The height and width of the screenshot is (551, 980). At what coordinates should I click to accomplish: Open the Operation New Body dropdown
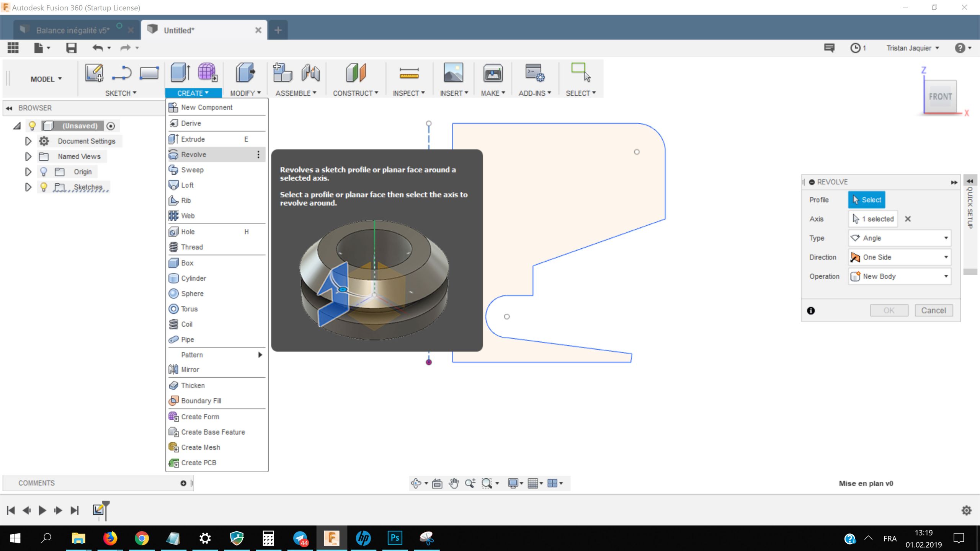pyautogui.click(x=900, y=276)
